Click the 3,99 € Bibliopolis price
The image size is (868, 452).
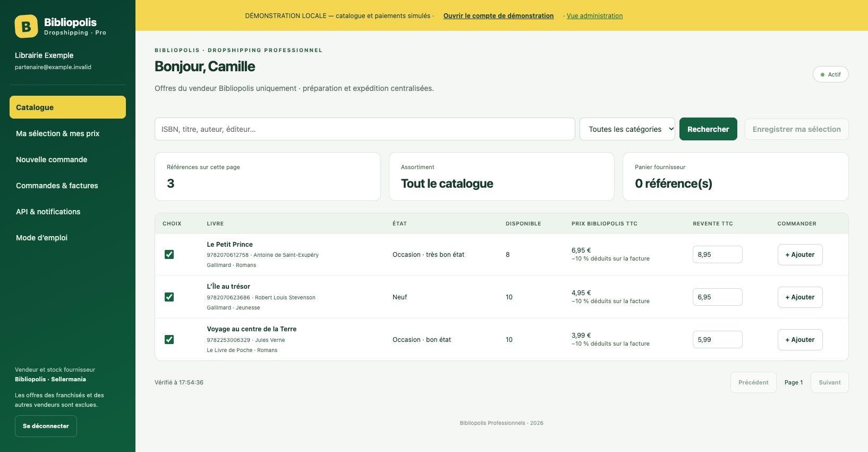(x=581, y=336)
